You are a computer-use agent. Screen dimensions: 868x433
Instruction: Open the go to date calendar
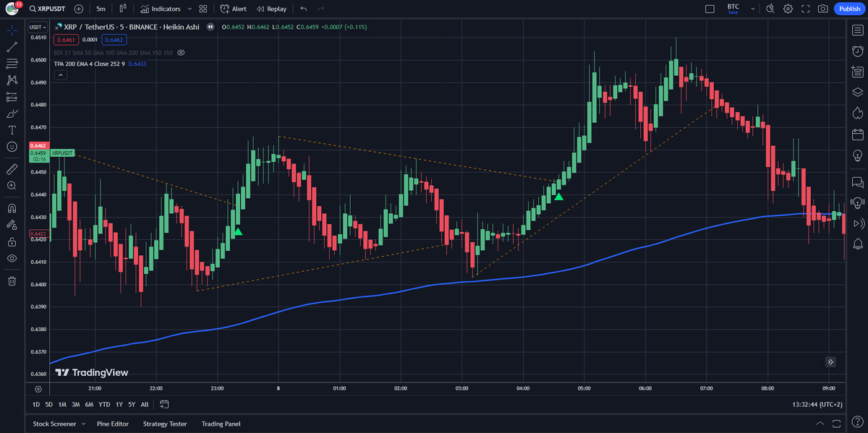(x=164, y=404)
